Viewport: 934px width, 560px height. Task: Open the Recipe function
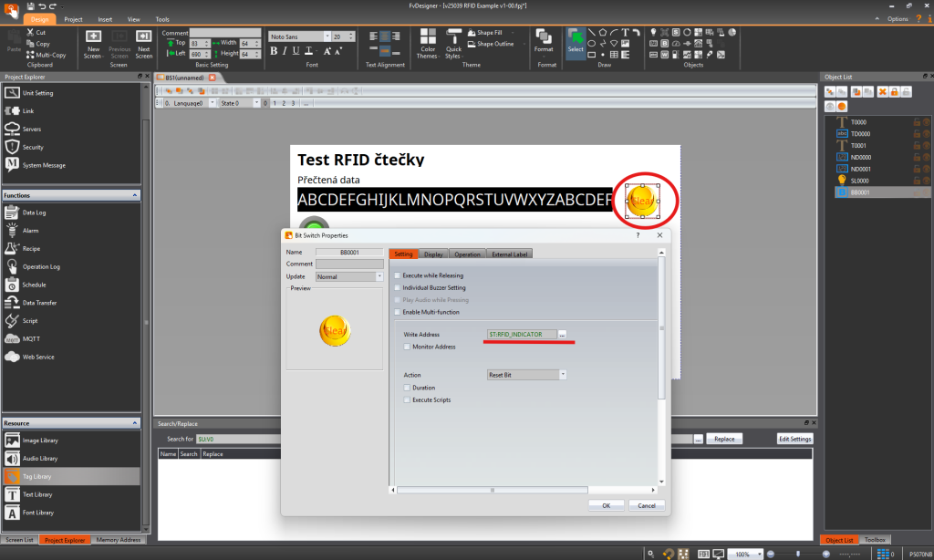(x=31, y=248)
